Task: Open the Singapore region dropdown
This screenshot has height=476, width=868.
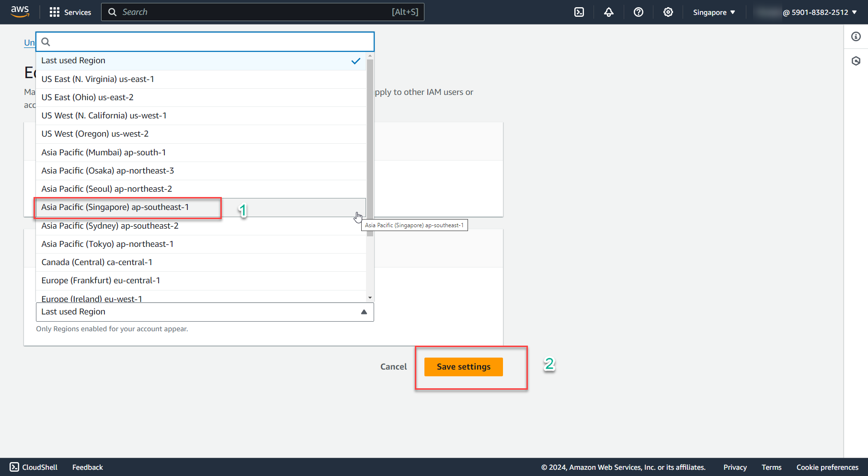Action: 713,12
